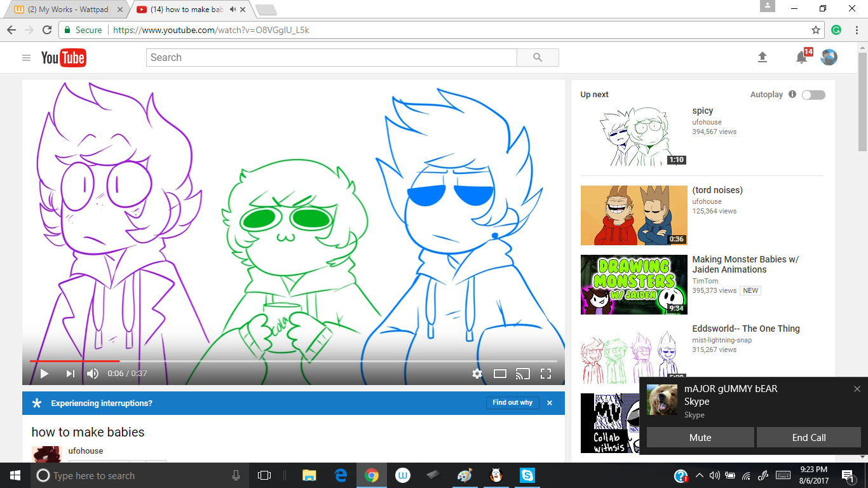Open Eddsworld-- The One Thing title

coord(746,329)
